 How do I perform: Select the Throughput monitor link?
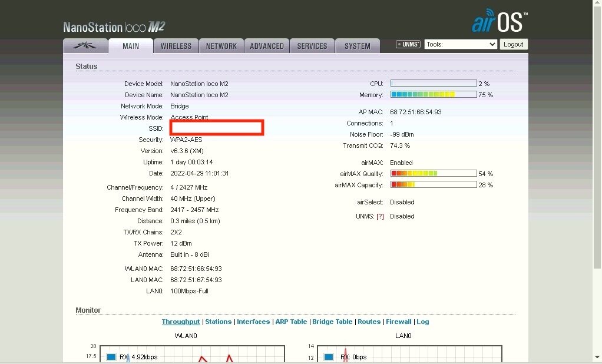pyautogui.click(x=181, y=322)
